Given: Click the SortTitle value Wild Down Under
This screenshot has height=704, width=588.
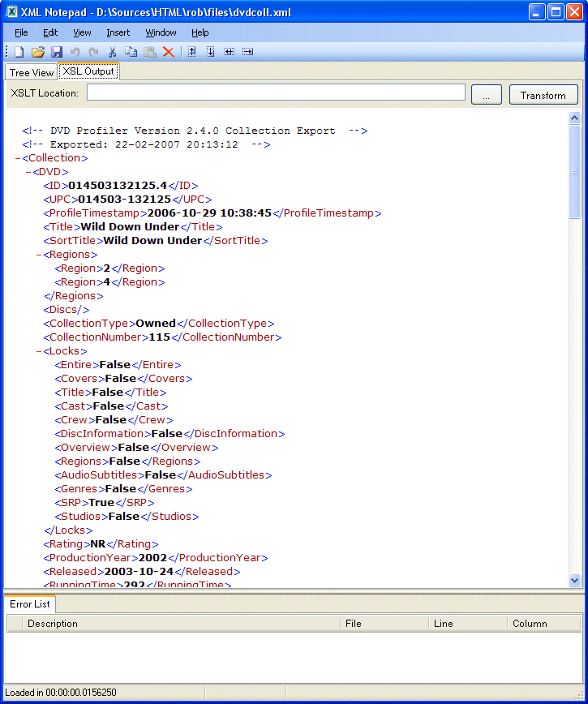Looking at the screenshot, I should pos(152,241).
